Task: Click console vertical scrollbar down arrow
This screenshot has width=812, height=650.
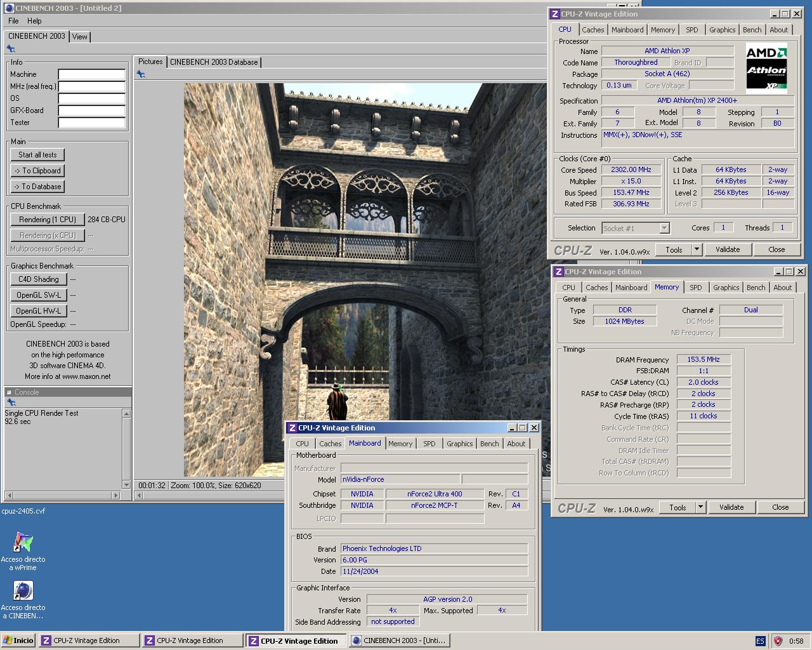Action: 126,485
